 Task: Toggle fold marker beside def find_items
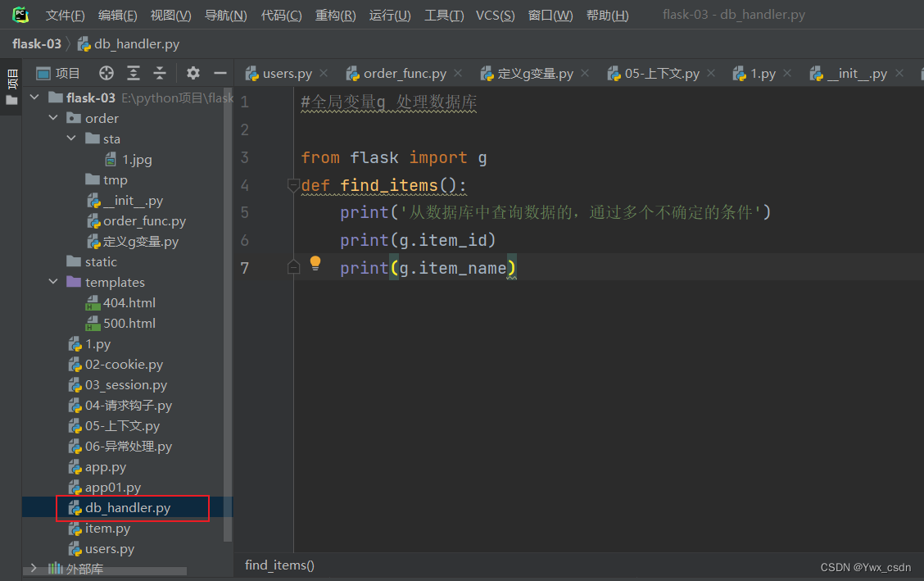(x=293, y=186)
